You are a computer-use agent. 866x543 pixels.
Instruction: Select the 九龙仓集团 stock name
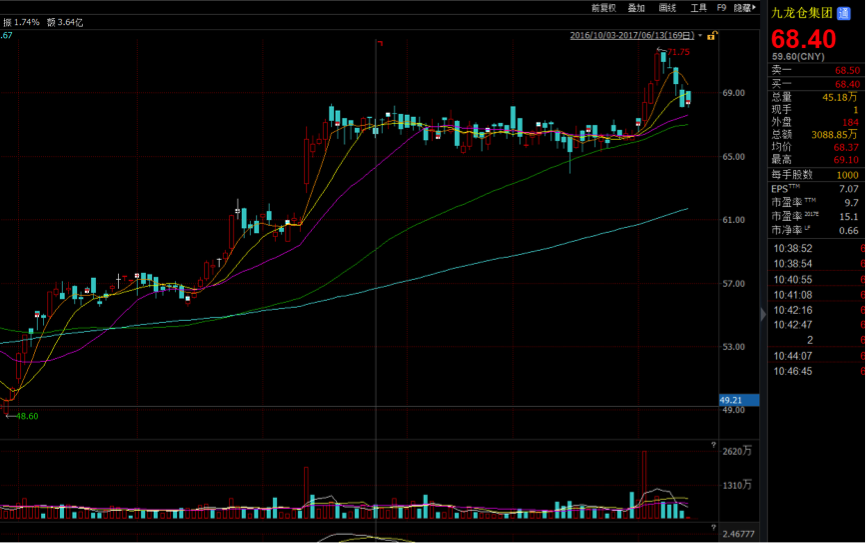pos(800,13)
